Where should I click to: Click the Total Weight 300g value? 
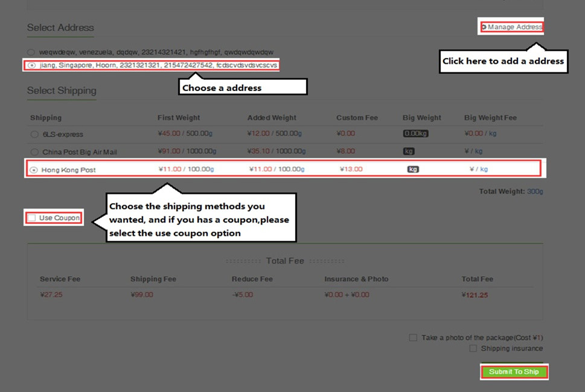(x=535, y=192)
